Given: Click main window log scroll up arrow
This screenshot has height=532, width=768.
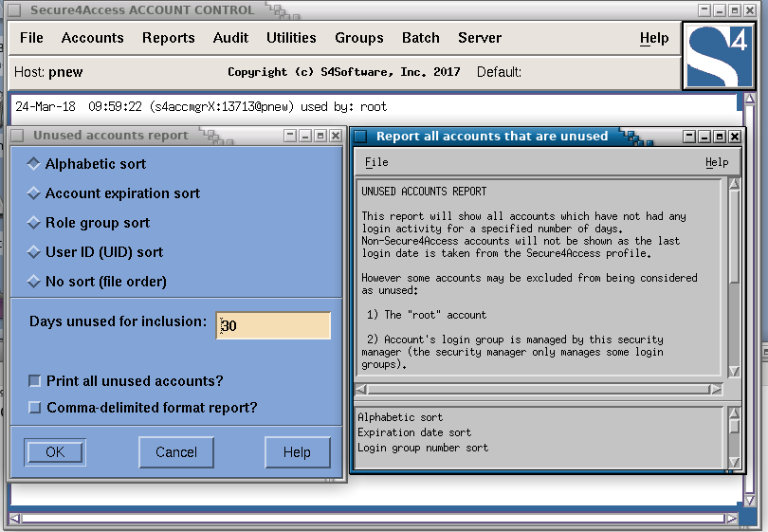Looking at the screenshot, I should 749,99.
